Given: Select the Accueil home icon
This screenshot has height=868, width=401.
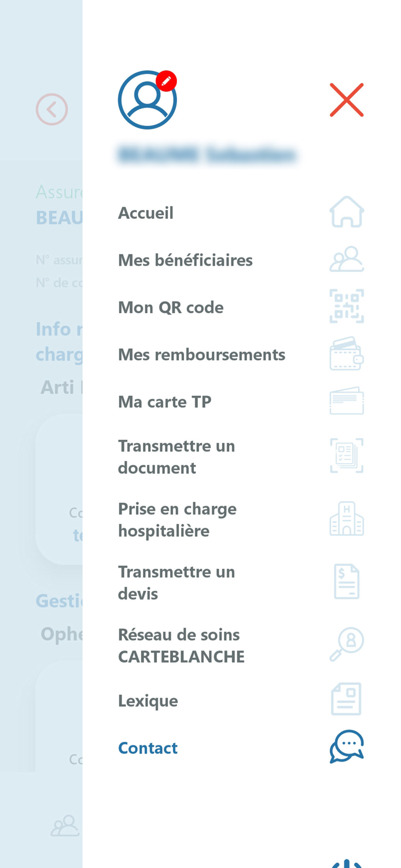Looking at the screenshot, I should [347, 211].
